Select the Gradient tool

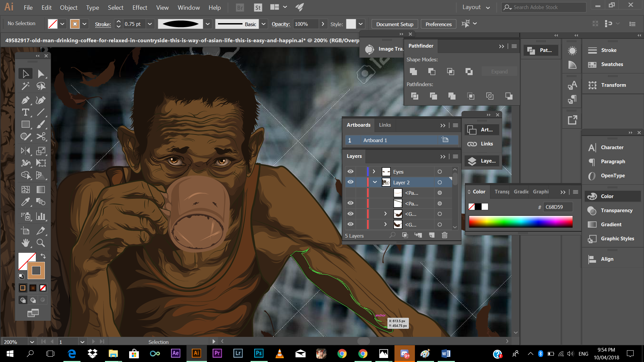coord(41,189)
